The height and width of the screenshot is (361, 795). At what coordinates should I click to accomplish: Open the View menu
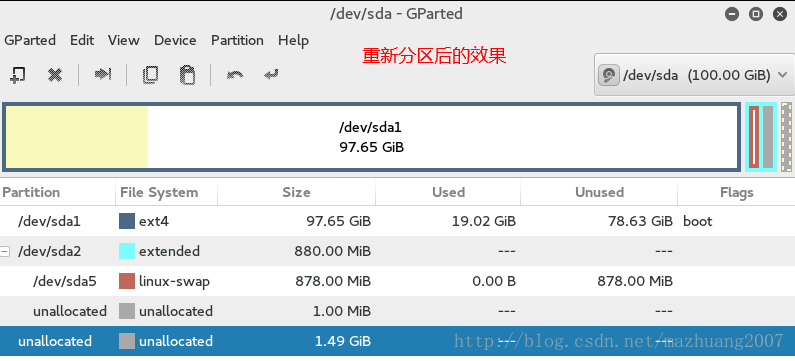(x=124, y=40)
